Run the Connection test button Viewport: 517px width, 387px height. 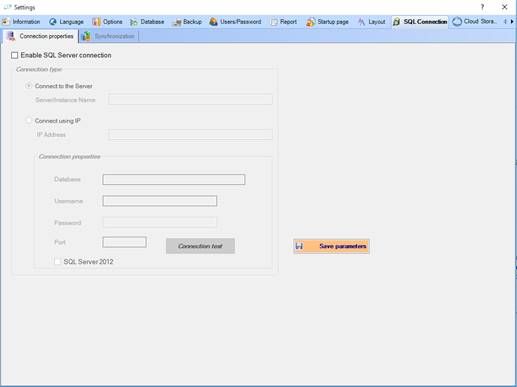click(x=200, y=246)
